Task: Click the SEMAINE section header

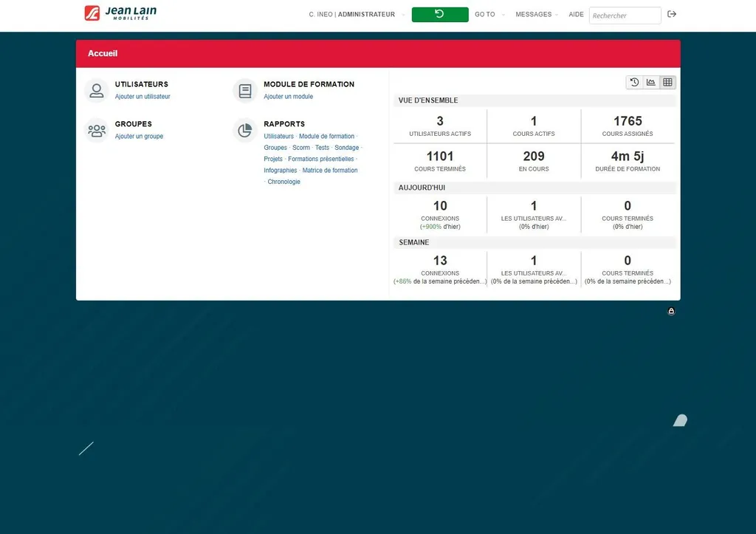Action: coord(535,242)
